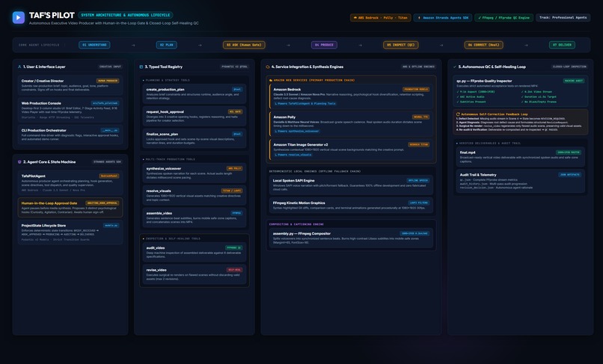
Task: Click the revise_video tool name
Action: click(x=156, y=271)
